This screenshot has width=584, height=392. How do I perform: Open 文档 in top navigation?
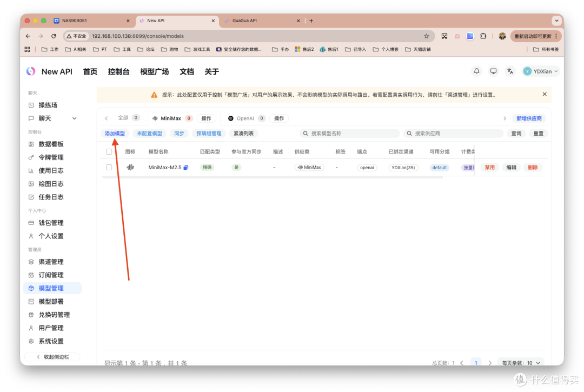[187, 71]
